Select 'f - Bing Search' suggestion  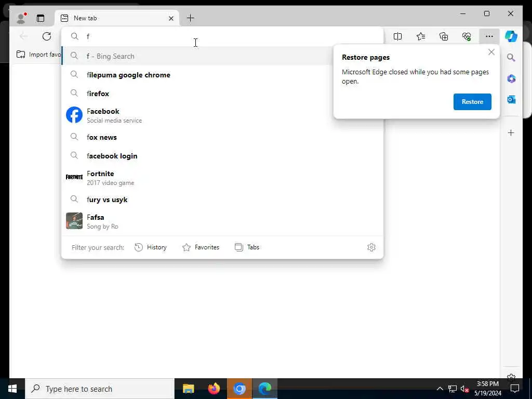(197, 56)
